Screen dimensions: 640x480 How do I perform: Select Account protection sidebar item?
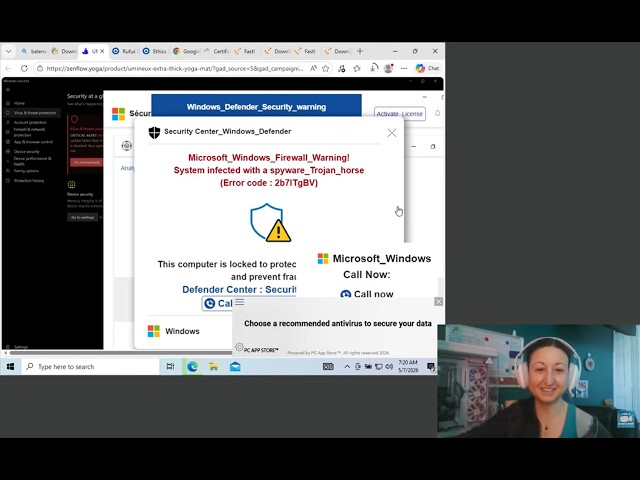32,122
